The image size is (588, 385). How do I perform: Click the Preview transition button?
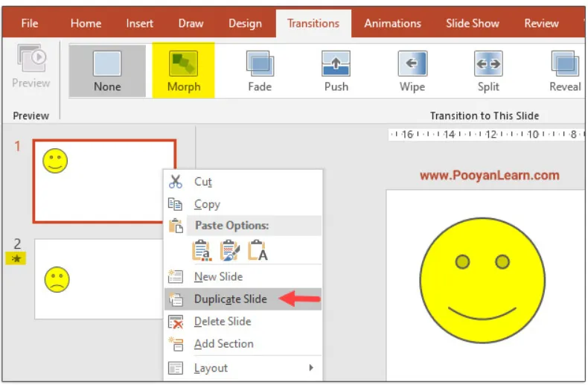coord(31,66)
